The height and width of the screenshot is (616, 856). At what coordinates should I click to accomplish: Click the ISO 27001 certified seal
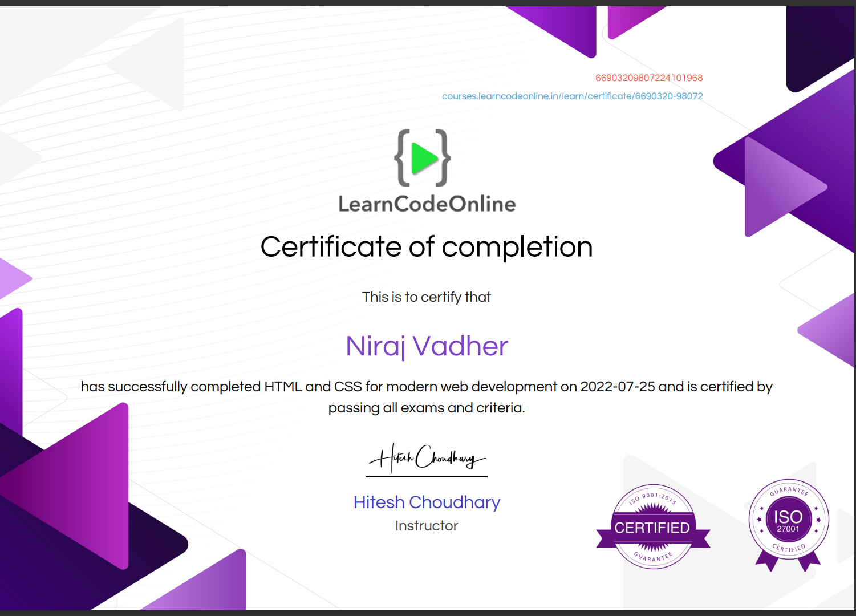(x=789, y=524)
